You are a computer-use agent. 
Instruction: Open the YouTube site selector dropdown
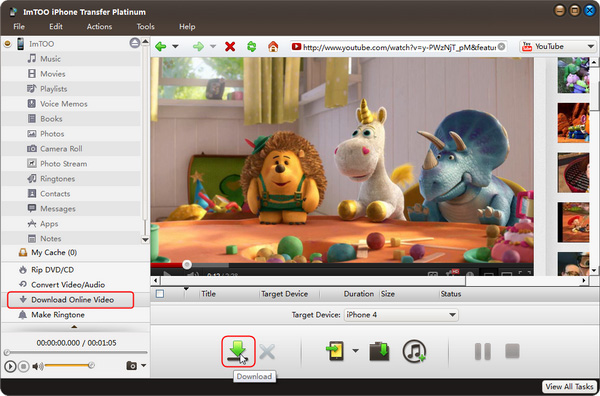[x=590, y=47]
